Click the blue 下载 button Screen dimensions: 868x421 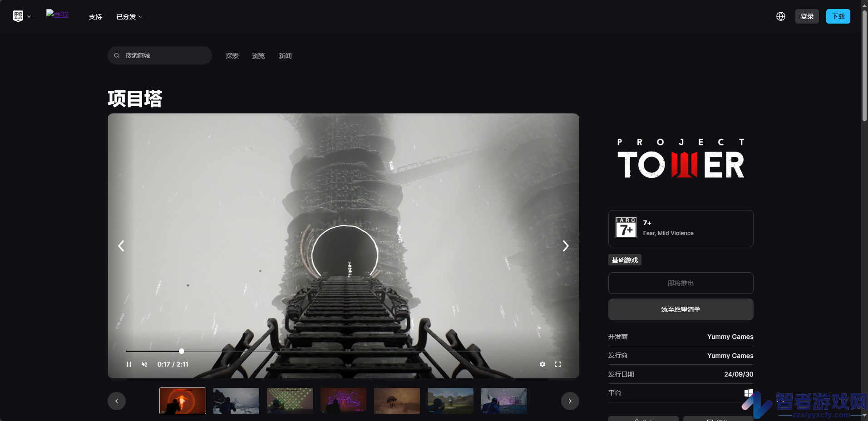point(838,16)
